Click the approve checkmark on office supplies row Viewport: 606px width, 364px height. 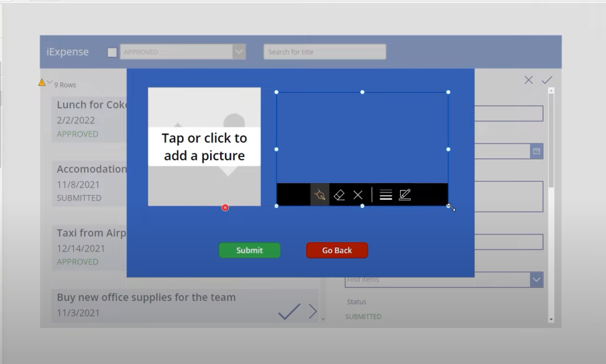pyautogui.click(x=289, y=312)
